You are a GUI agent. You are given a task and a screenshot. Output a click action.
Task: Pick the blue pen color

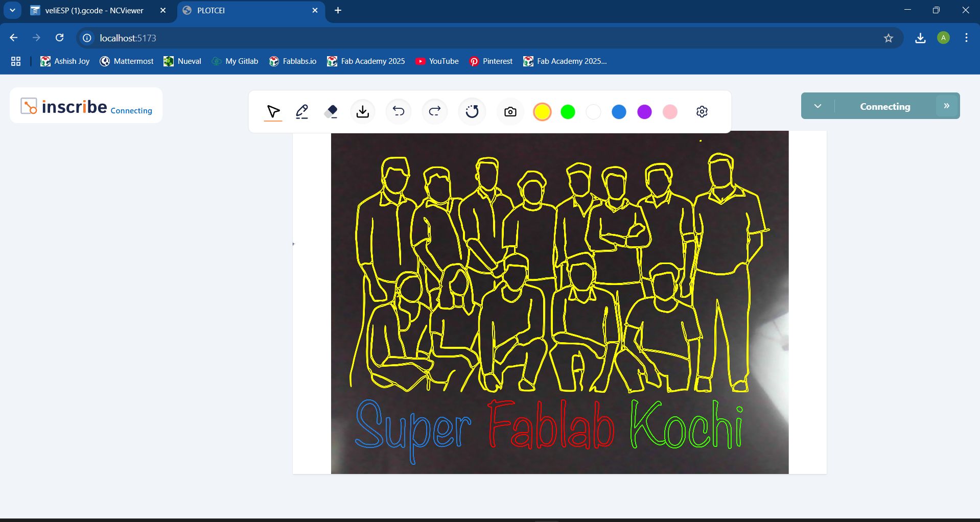(619, 111)
